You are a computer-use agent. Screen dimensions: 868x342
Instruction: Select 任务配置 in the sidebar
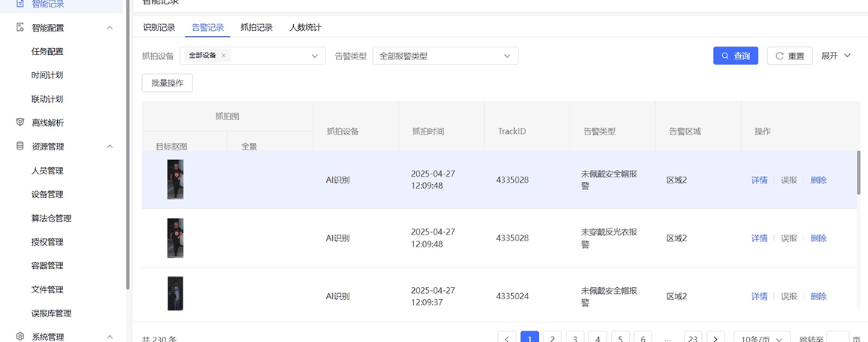coord(47,52)
